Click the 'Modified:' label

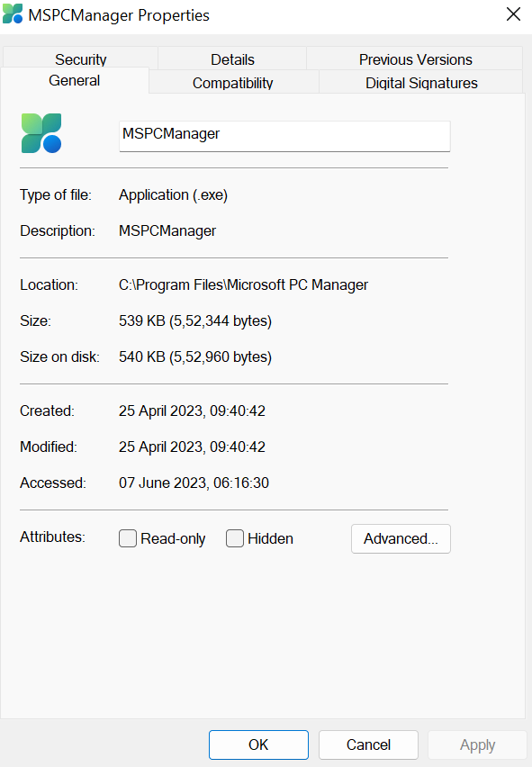click(49, 447)
